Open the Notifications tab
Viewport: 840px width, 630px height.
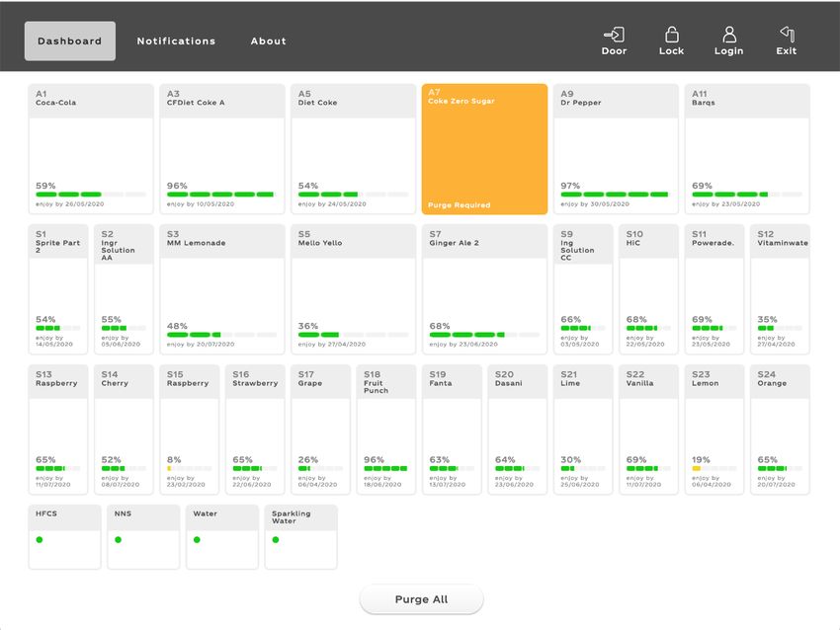pos(176,40)
